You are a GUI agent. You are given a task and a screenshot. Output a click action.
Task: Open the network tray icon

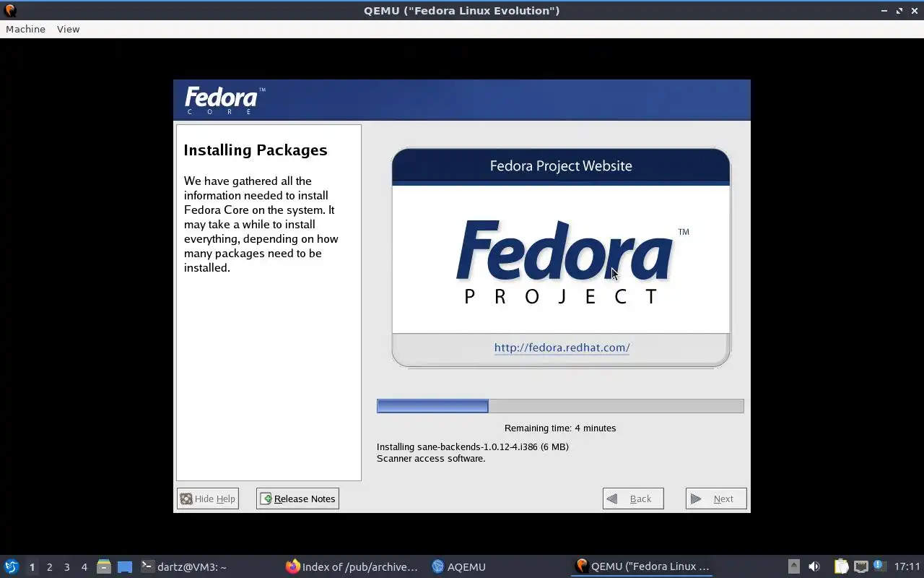click(860, 566)
